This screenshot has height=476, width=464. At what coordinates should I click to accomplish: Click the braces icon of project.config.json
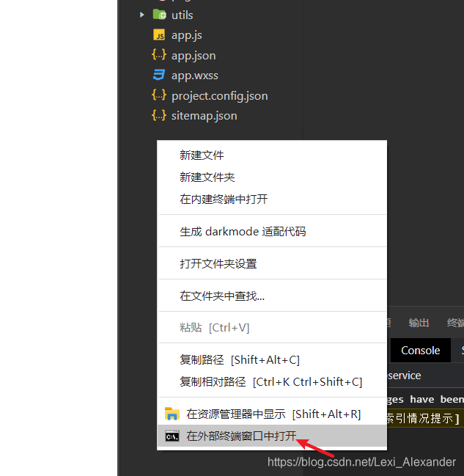click(159, 95)
